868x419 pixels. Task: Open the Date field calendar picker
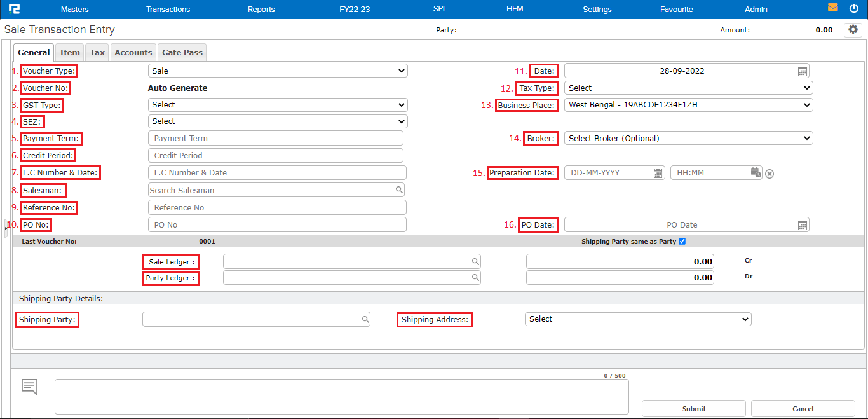coord(802,71)
